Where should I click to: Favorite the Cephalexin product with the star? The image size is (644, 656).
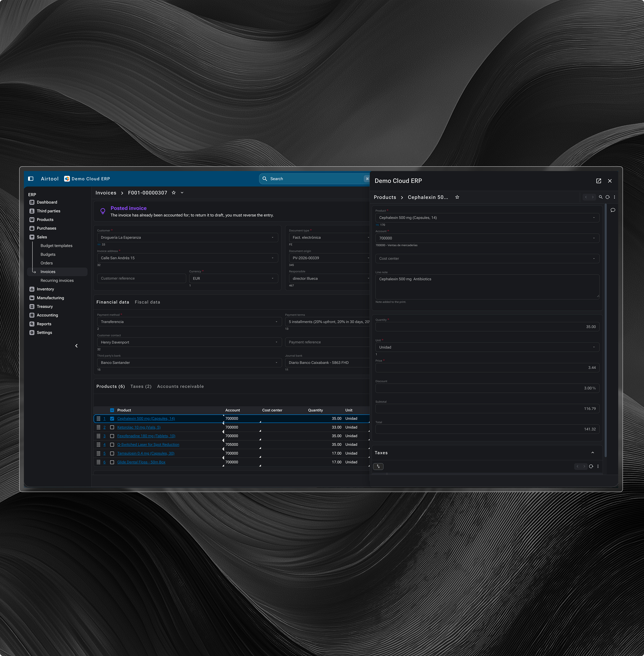457,197
